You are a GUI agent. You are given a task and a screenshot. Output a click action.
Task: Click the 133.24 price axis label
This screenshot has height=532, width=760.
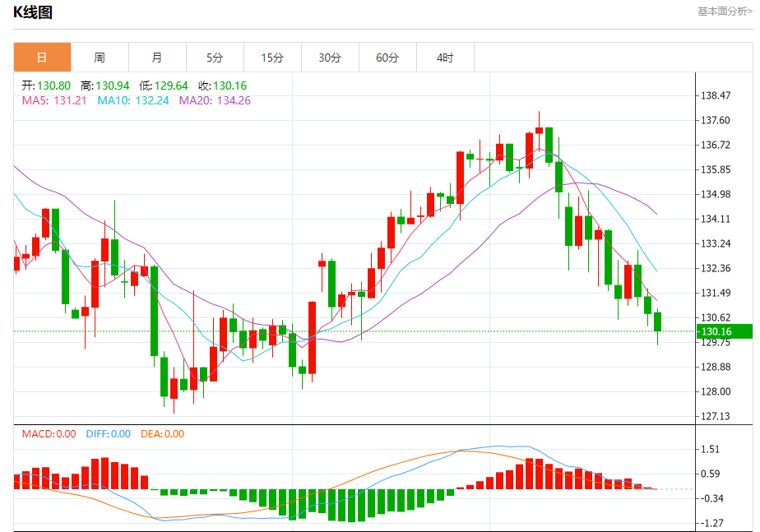click(x=716, y=243)
